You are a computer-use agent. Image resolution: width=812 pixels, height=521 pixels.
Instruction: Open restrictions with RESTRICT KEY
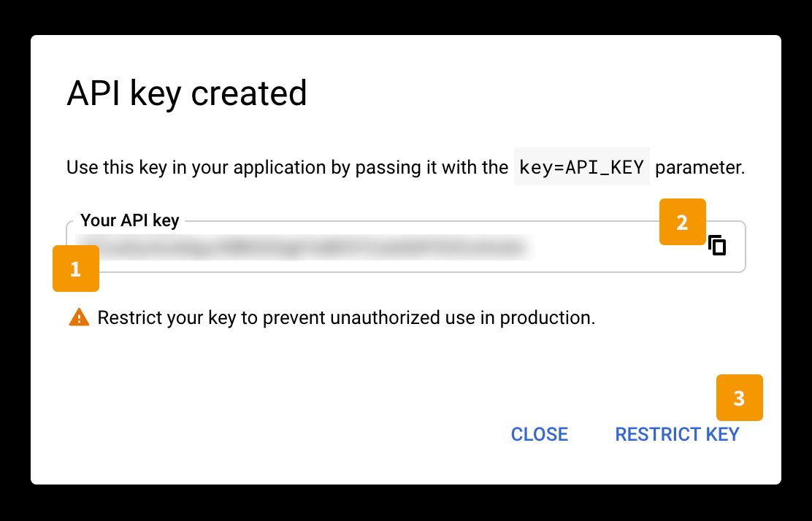[677, 434]
